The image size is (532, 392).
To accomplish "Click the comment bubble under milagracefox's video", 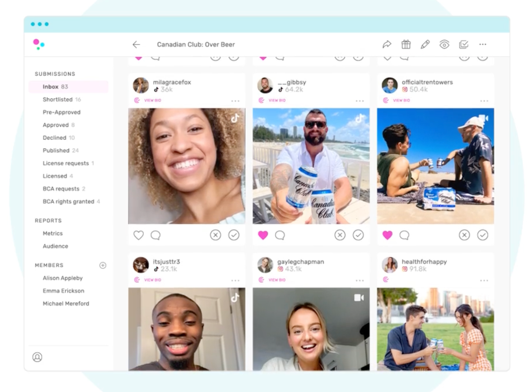I will pos(156,235).
